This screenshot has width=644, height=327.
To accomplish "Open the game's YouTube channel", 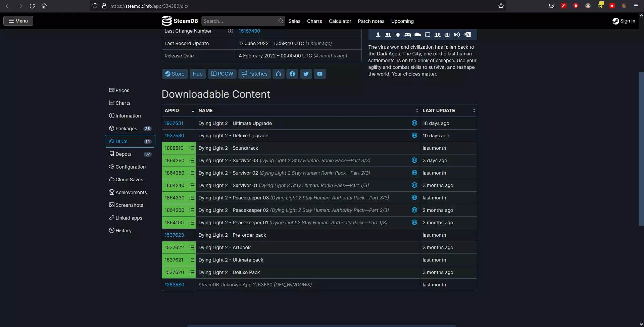I will point(320,74).
